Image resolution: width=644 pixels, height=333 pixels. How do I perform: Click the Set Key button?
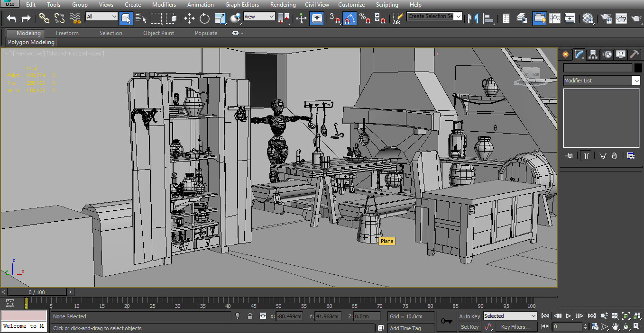pyautogui.click(x=469, y=326)
